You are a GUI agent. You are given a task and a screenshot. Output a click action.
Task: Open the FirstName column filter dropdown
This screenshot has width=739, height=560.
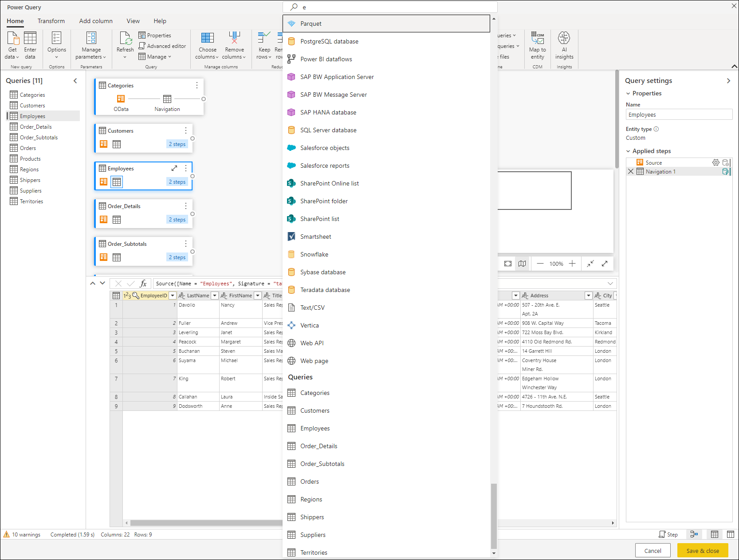pos(258,296)
